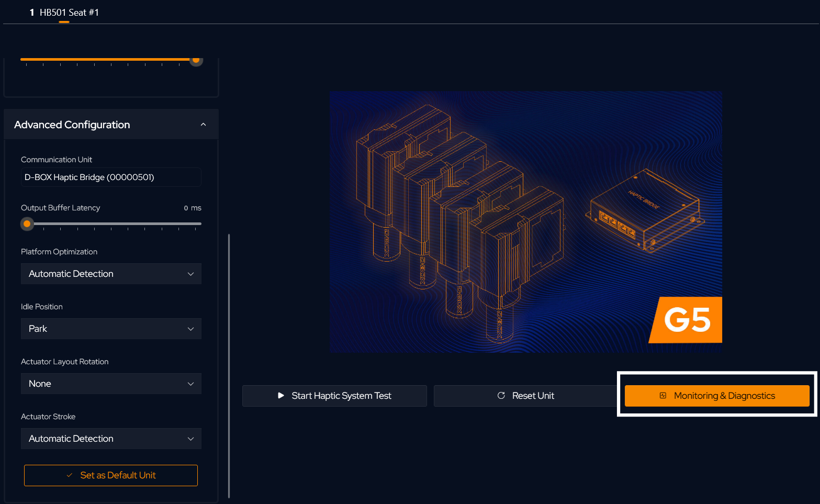Collapse the Advanced Configuration section
Screen dimensions: 820x504
[x=203, y=125]
